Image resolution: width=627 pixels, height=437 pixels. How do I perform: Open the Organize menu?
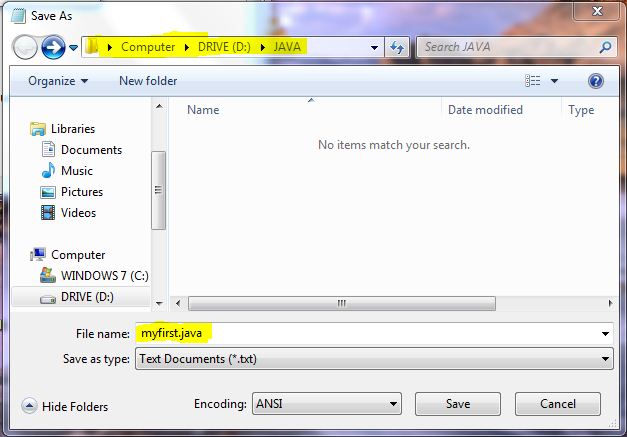58,81
